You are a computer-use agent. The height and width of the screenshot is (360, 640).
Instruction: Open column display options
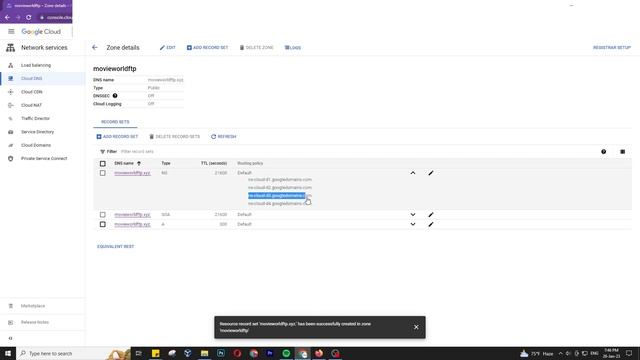click(622, 152)
